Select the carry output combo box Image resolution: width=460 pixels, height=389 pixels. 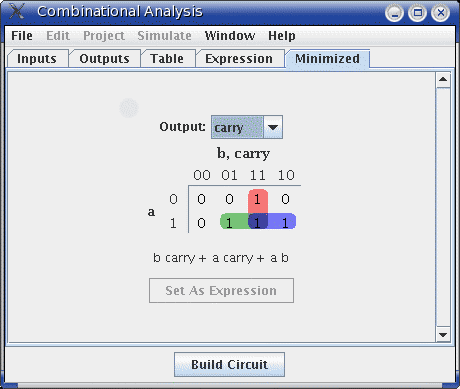[247, 127]
